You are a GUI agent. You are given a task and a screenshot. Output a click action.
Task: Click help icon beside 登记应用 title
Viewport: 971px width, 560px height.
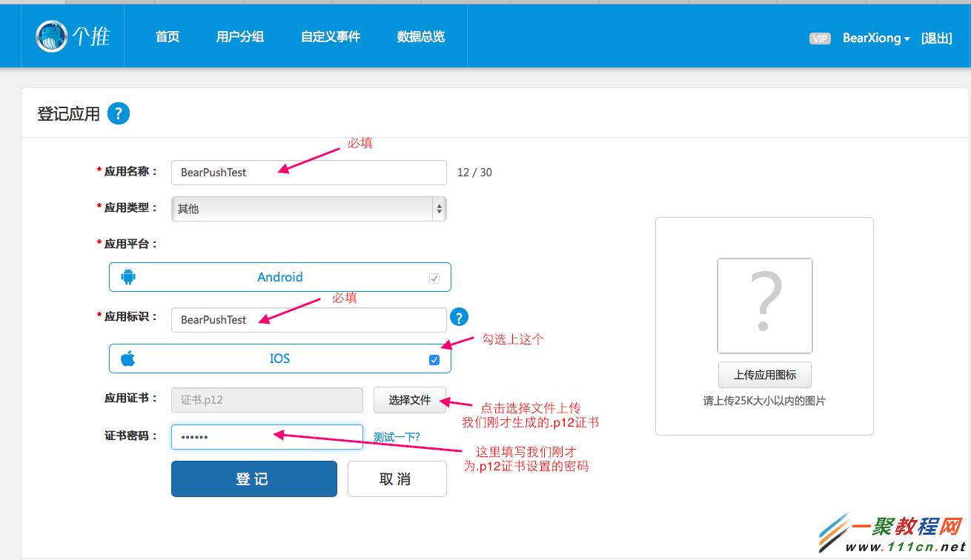tap(119, 113)
